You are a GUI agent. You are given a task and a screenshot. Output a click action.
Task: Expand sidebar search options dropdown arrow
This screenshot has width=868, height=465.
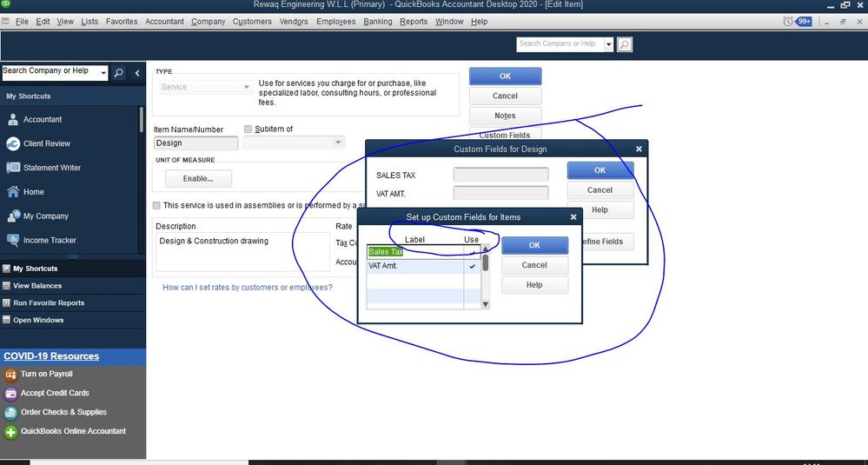pos(103,72)
